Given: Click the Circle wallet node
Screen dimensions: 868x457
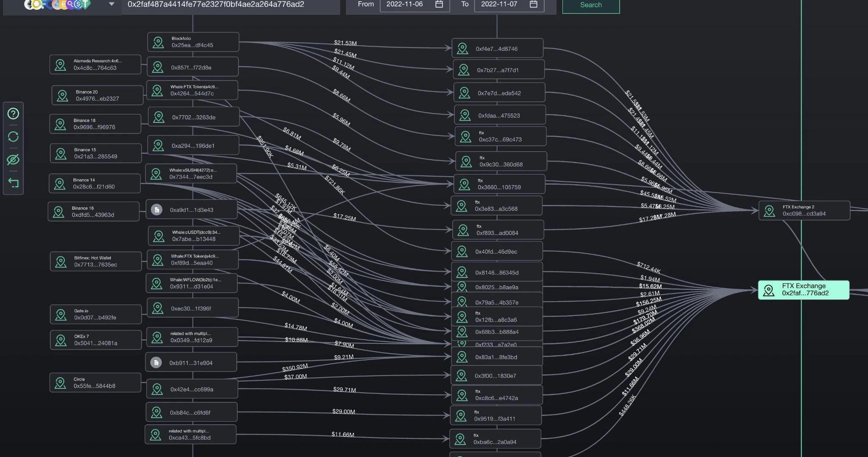Looking at the screenshot, I should [x=95, y=382].
